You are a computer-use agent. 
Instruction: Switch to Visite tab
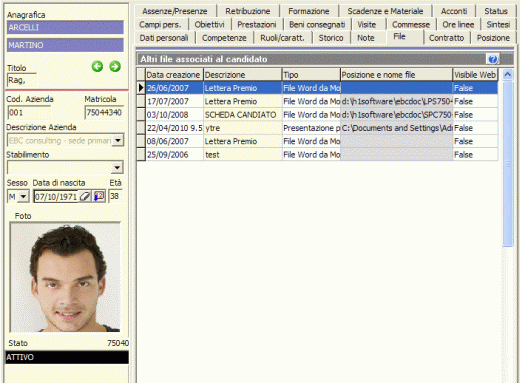coord(367,25)
